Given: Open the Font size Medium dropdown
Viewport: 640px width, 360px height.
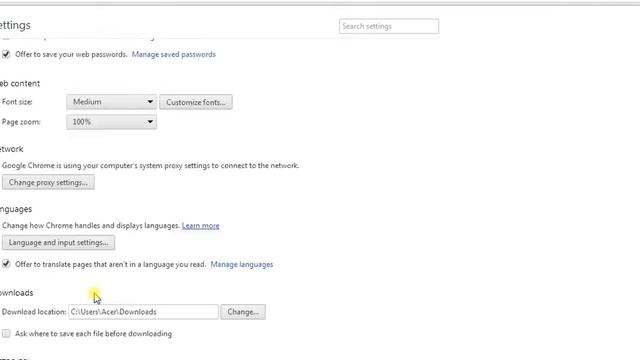Looking at the screenshot, I should pos(111,102).
